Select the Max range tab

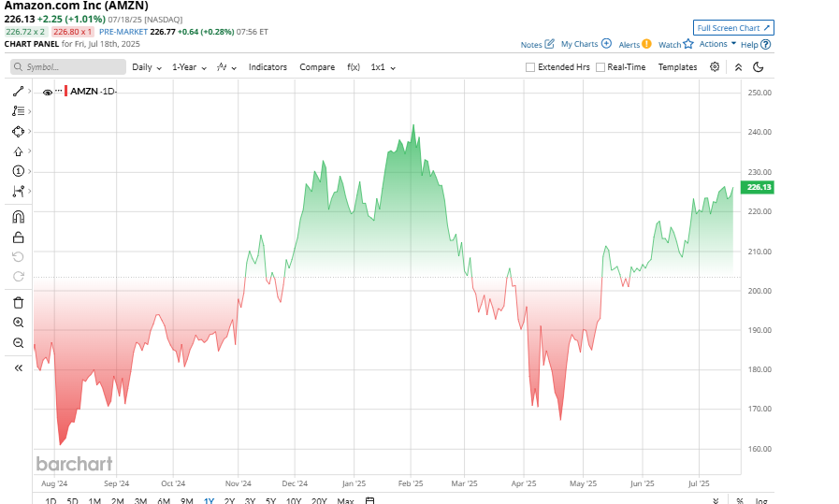346,501
